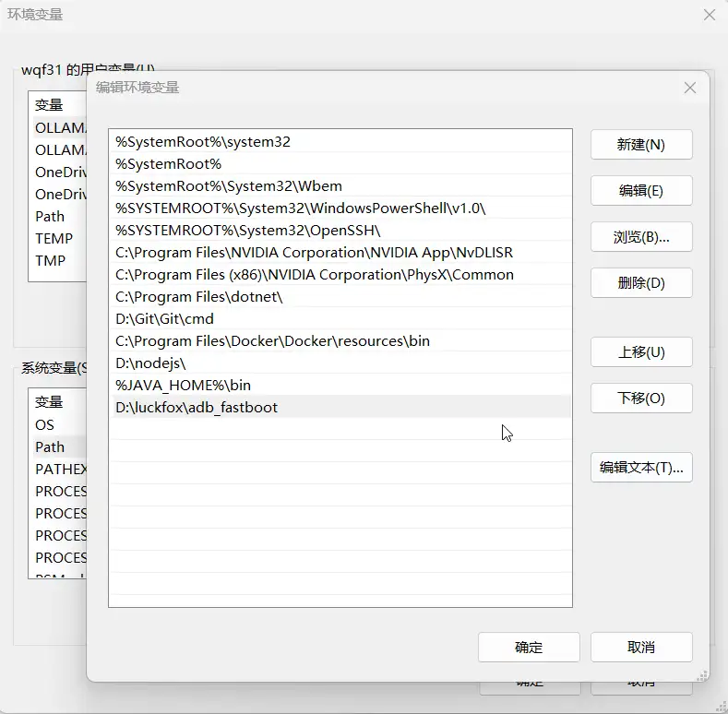Open the 浏览(B)... folder browser
Screen dimensions: 728x714
click(641, 237)
